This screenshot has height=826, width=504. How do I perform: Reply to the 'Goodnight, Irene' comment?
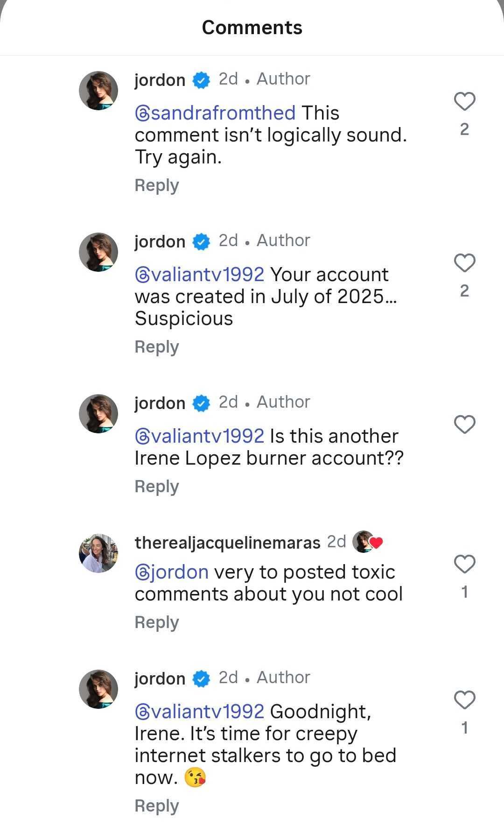coord(157,806)
